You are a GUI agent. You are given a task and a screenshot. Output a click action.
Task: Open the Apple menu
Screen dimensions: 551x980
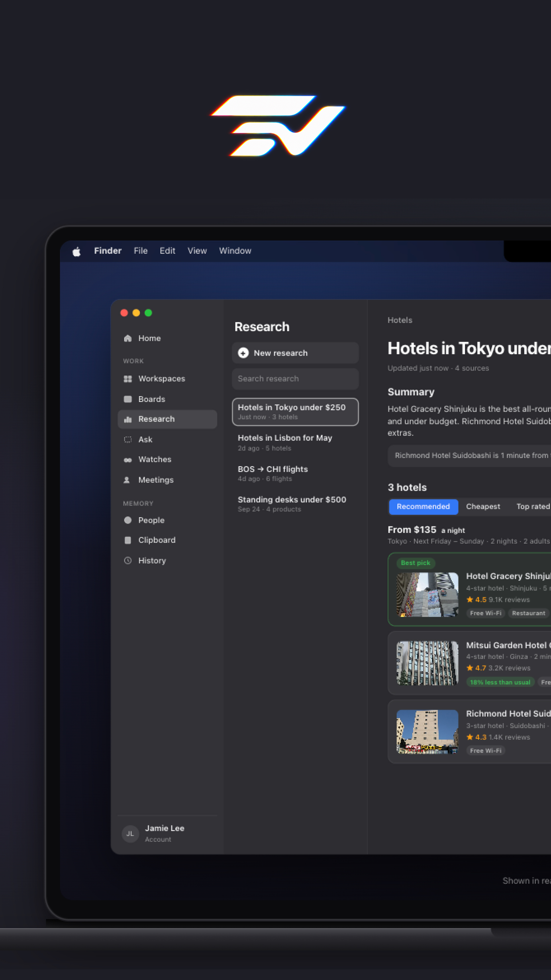tap(77, 251)
